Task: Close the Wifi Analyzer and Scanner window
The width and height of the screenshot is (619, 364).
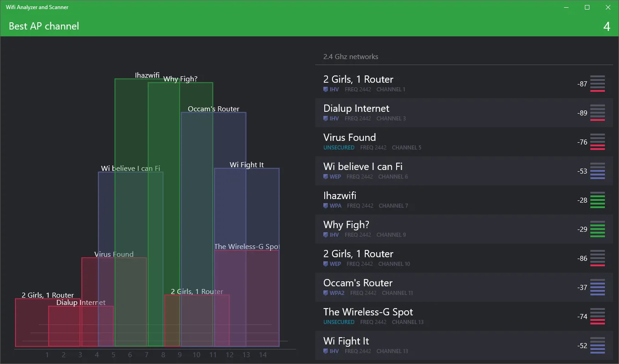Action: pyautogui.click(x=608, y=7)
